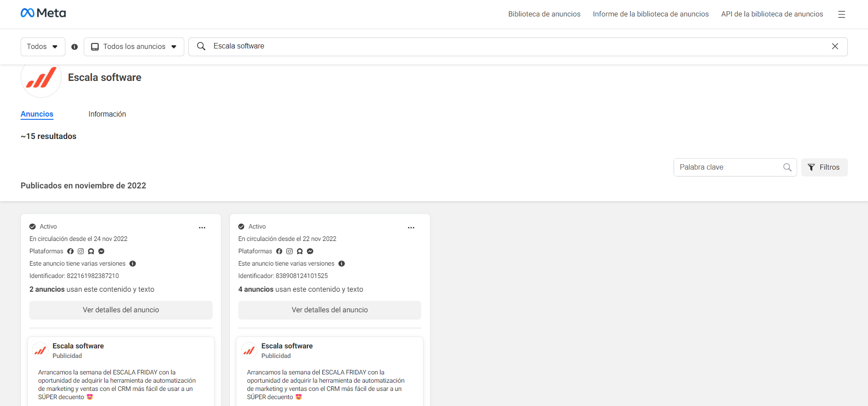Click 2 anuncios usan este contenido text
Viewport: 868px width, 406px height.
coord(92,289)
